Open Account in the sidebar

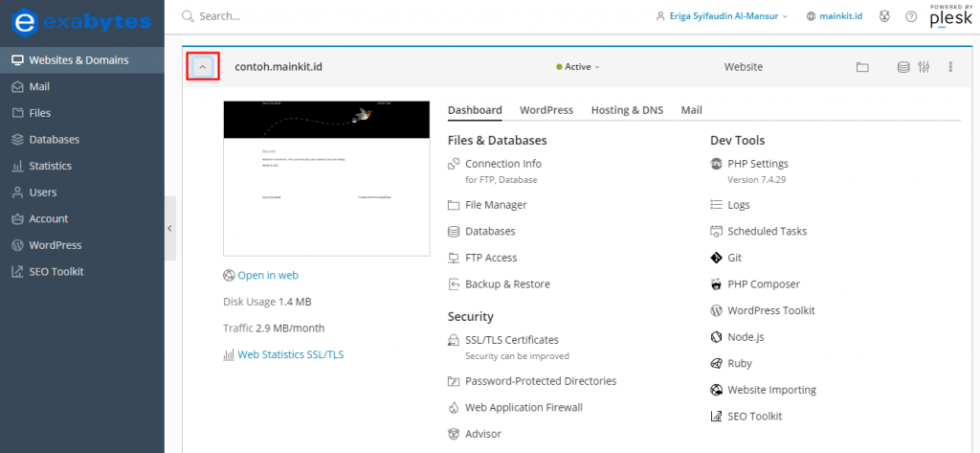pyautogui.click(x=82, y=219)
